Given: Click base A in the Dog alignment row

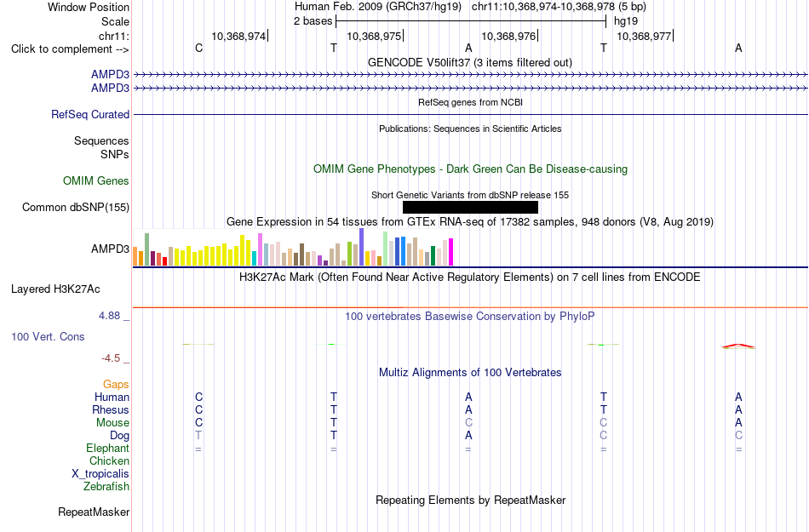Looking at the screenshot, I should click(468, 436).
